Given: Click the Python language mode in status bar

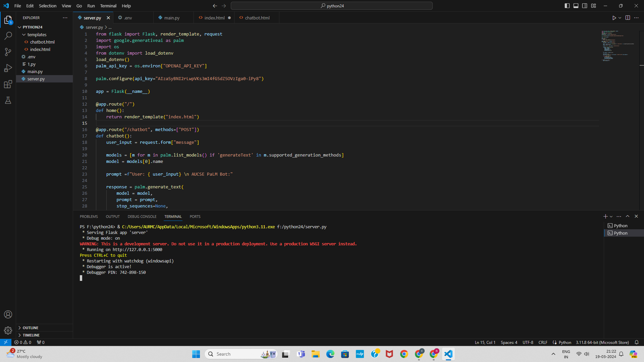Looking at the screenshot, I should 565,342.
